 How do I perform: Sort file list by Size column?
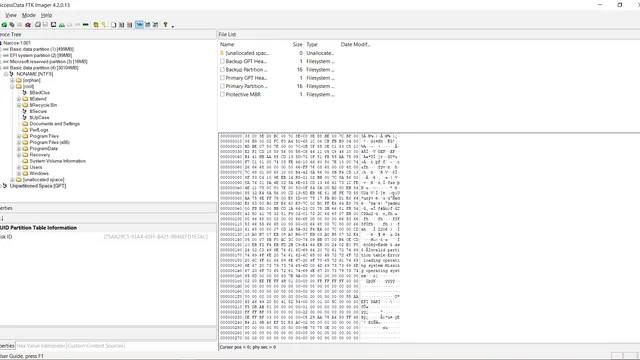pos(298,44)
